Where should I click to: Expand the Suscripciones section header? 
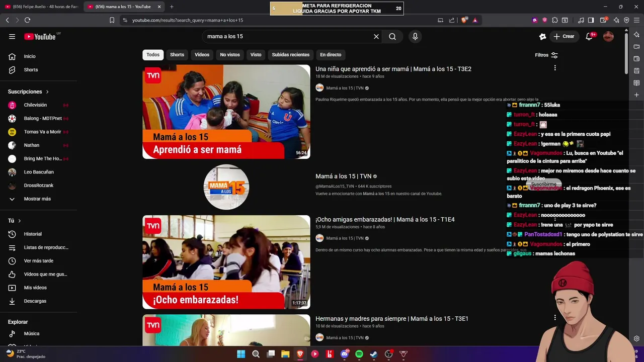[28, 92]
